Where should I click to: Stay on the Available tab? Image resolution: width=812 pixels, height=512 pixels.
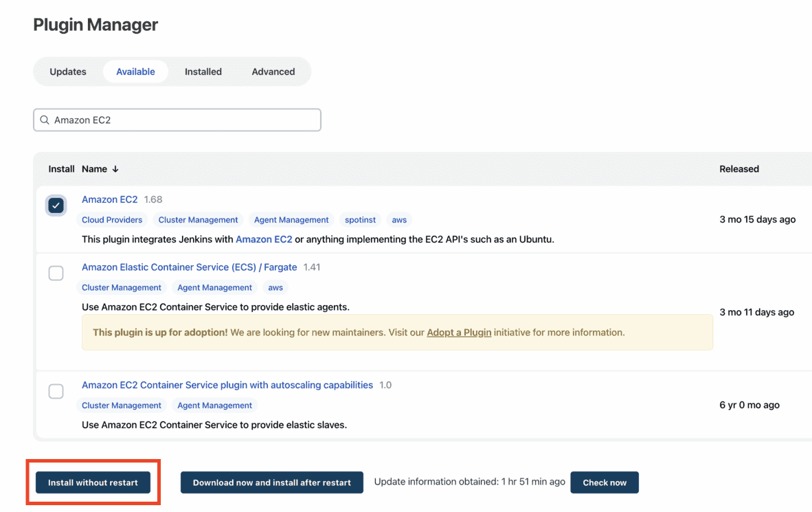[x=135, y=71]
